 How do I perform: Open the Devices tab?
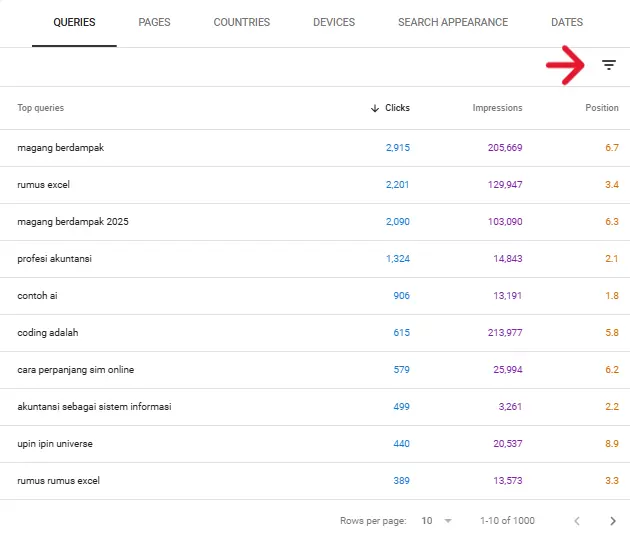334,22
